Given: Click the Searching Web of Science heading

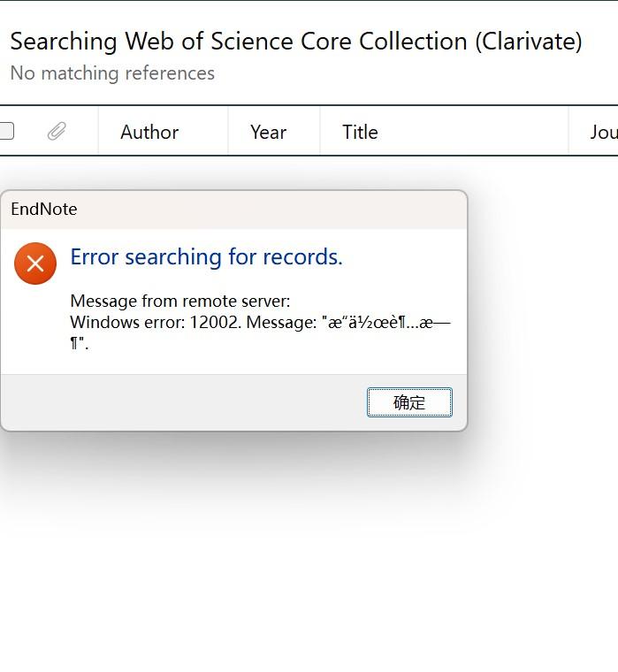Looking at the screenshot, I should pyautogui.click(x=295, y=42).
